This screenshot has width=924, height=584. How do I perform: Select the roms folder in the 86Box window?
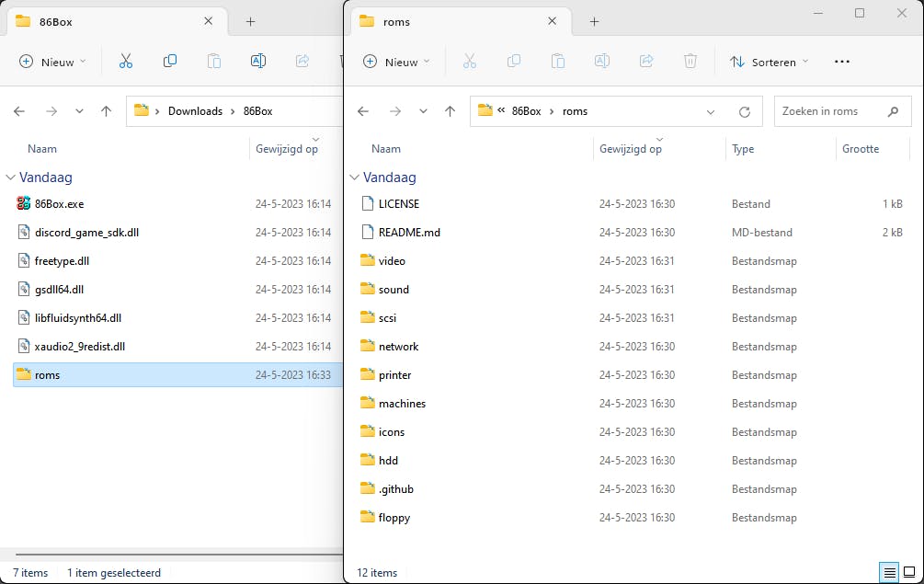177,375
